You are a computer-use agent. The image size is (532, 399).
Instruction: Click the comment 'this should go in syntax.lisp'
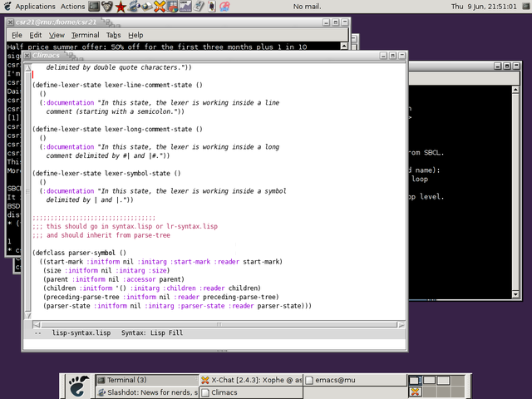tap(126, 226)
